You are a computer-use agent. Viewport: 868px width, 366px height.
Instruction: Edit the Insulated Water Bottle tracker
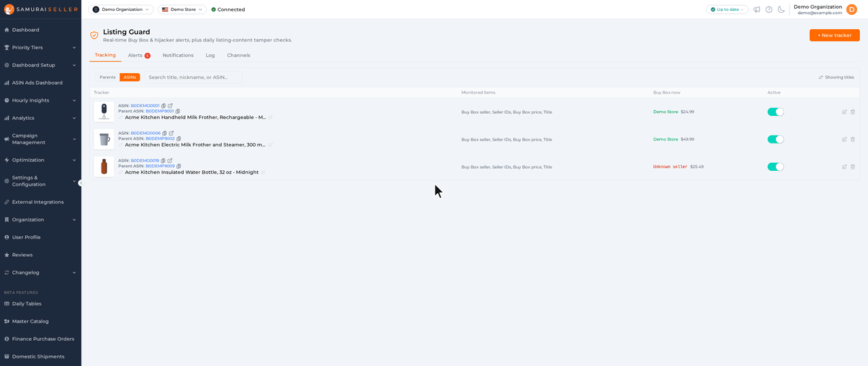(x=844, y=167)
